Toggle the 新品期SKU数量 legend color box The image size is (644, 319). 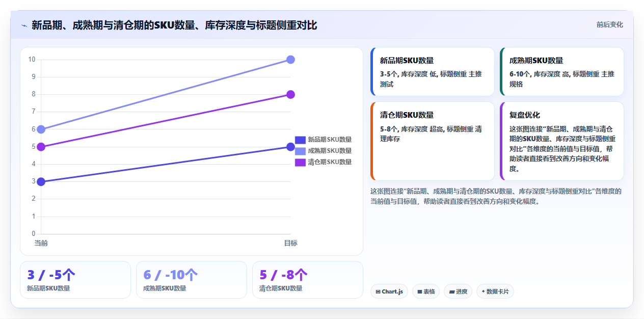point(300,140)
